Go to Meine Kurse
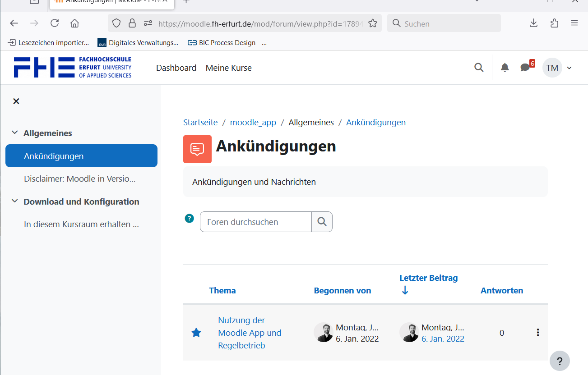Viewport: 588px width, 375px height. pyautogui.click(x=228, y=68)
